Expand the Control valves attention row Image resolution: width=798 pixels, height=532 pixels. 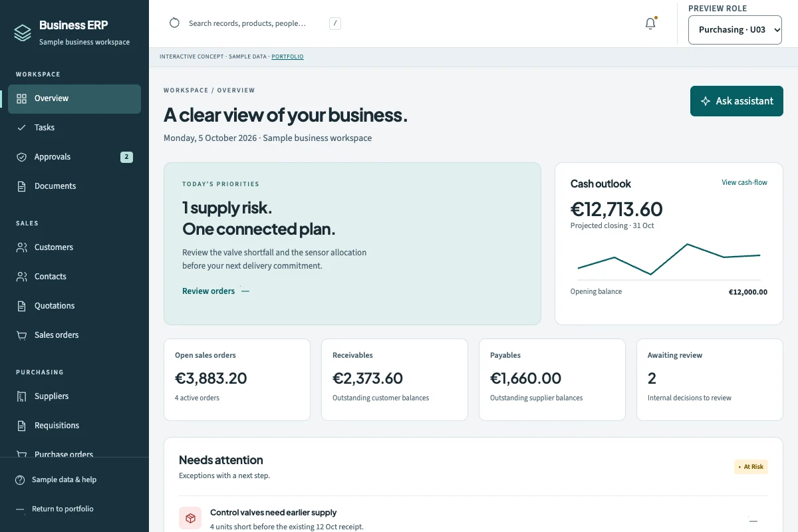pyautogui.click(x=473, y=519)
